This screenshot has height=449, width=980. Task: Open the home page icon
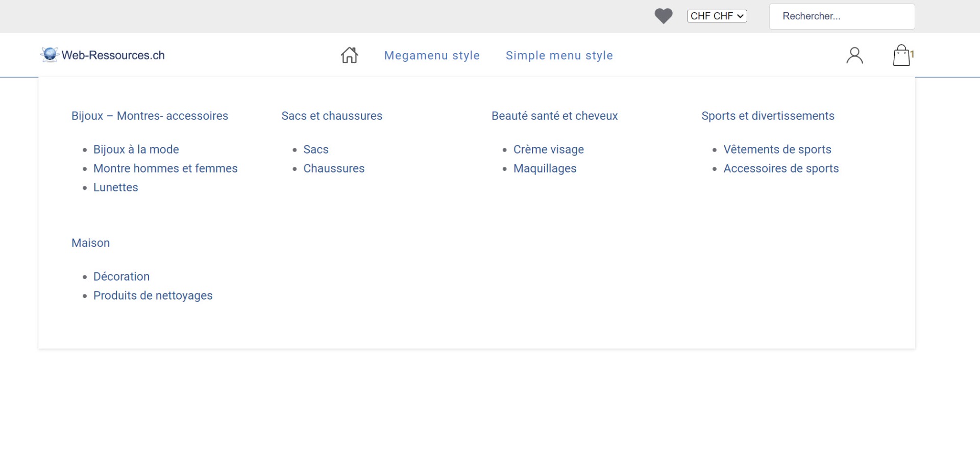350,55
